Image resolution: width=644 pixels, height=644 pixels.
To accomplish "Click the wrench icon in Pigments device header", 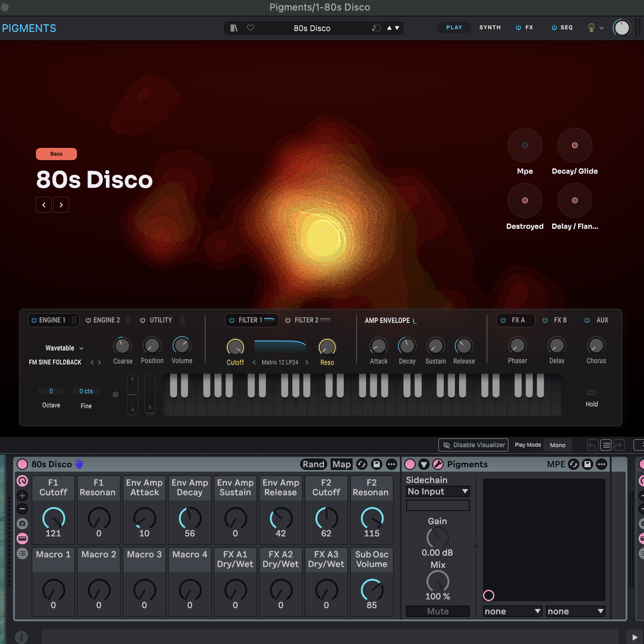I will pos(438,464).
